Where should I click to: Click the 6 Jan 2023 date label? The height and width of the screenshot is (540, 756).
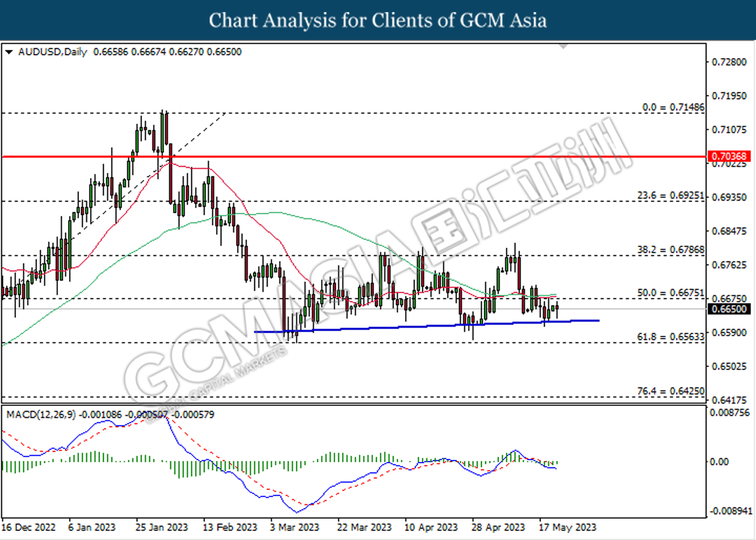pos(92,527)
